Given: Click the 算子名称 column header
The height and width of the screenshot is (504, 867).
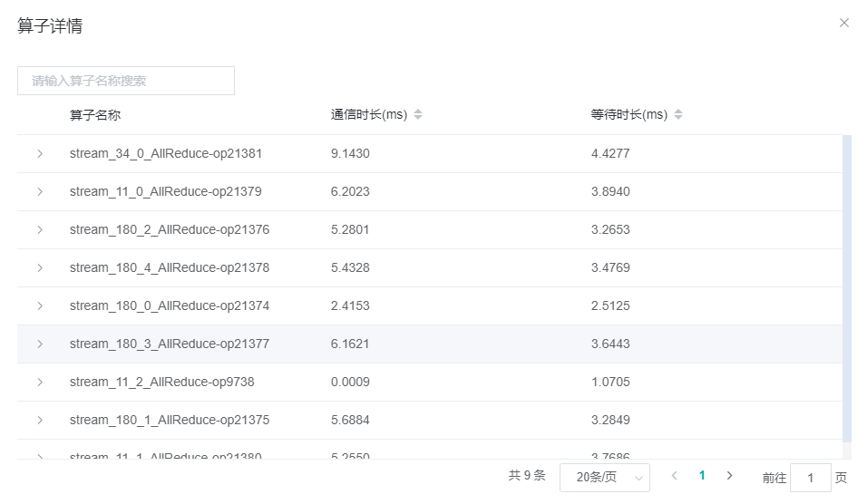Looking at the screenshot, I should 95,115.
